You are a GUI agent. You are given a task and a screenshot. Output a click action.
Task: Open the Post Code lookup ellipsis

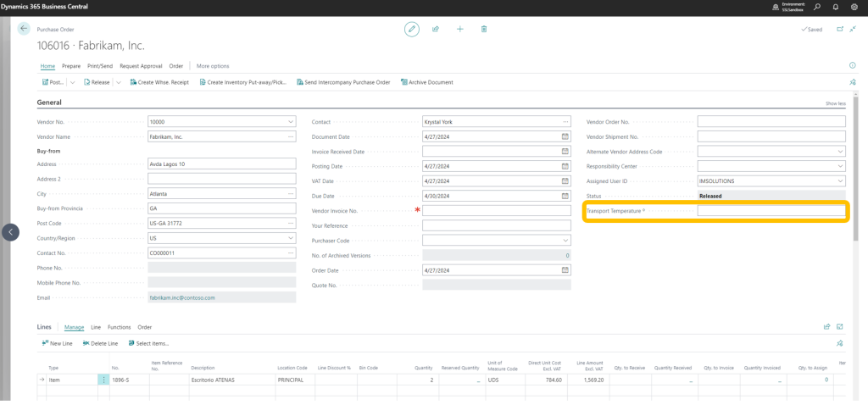click(291, 224)
